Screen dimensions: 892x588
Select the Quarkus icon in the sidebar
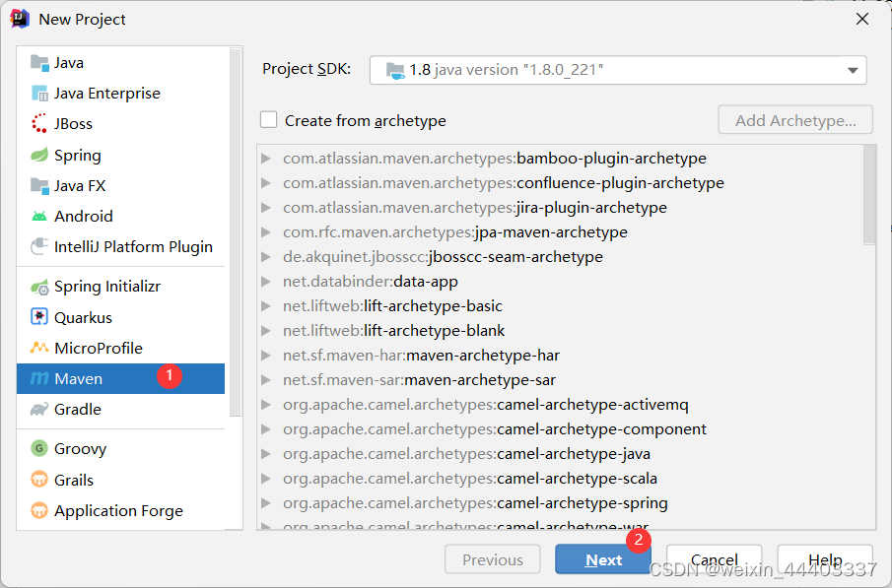(39, 317)
